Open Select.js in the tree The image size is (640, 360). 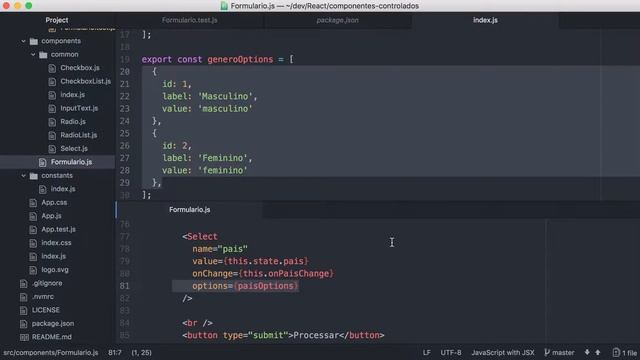(74, 149)
